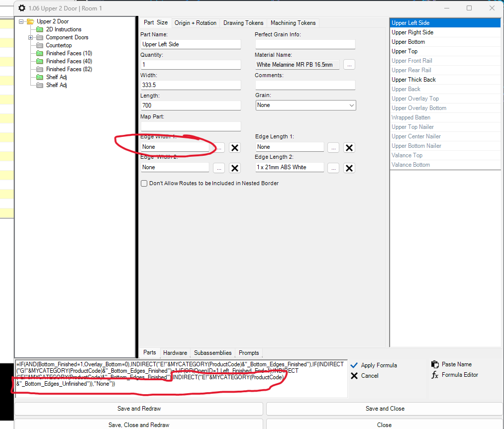Browse Edge Length 1 with ellipsis button
This screenshot has height=429, width=504.
coord(333,148)
